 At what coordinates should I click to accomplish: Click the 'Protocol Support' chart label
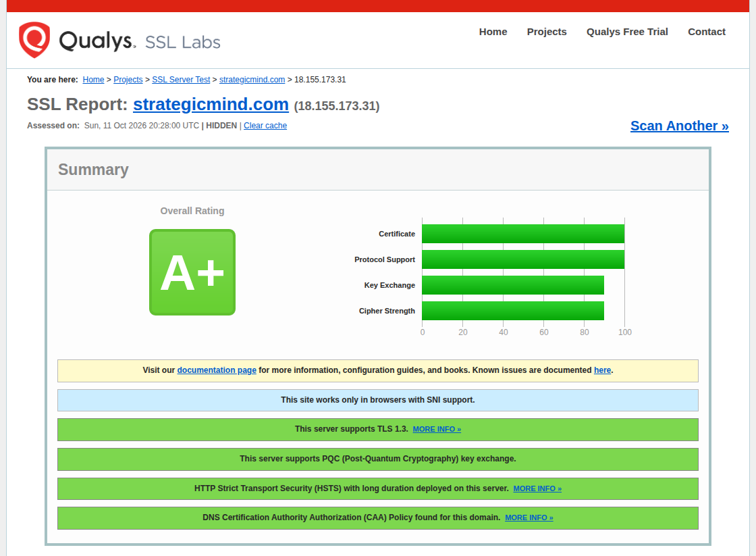(x=385, y=259)
